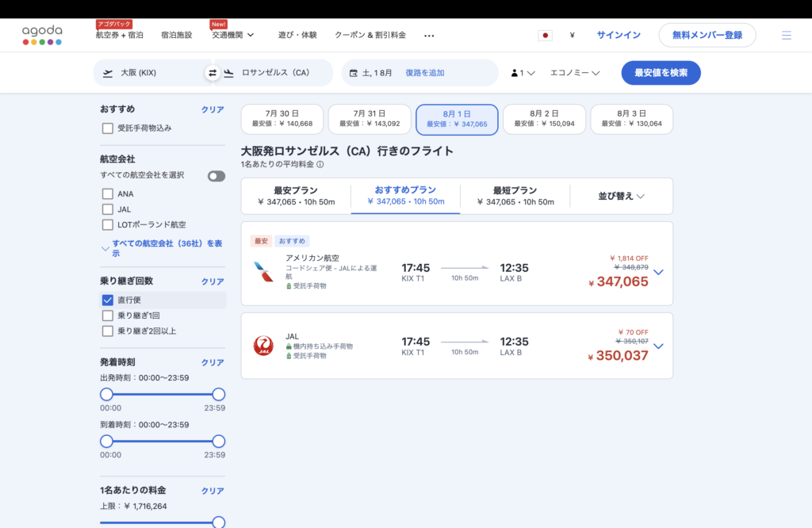Select the 最安プラン tab
This screenshot has height=528, width=812.
coord(296,196)
